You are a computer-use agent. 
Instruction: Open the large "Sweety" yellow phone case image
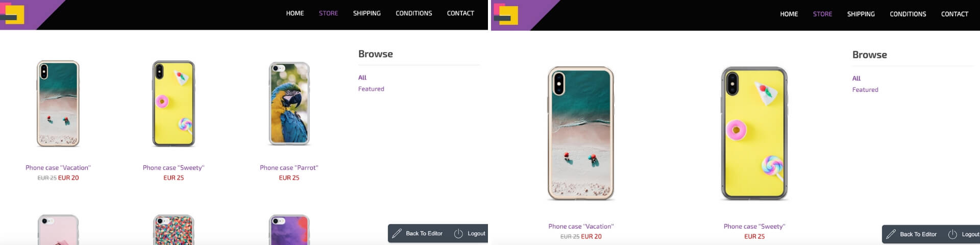pos(754,134)
